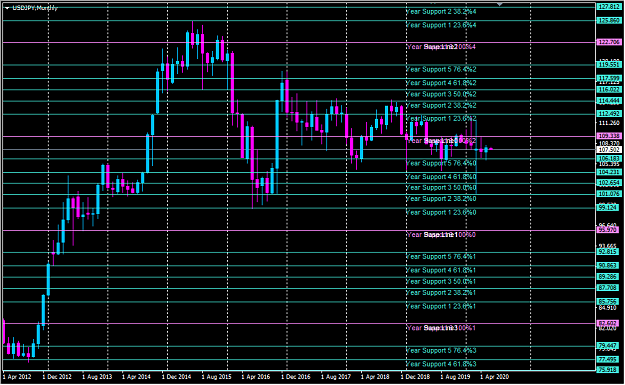Select the Year Support 1 23.6%4 label
Screen dimensions: 625x385
pyautogui.click(x=441, y=25)
